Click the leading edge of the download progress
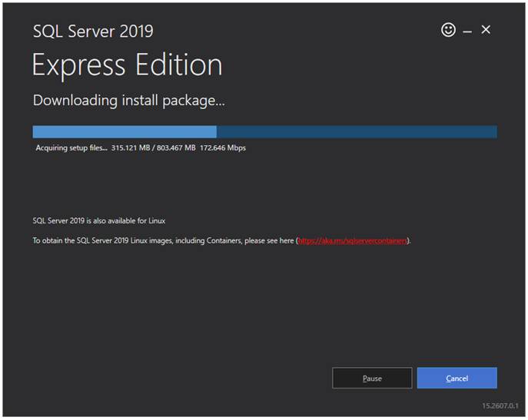Viewport: 528px width, 420px height. coord(216,131)
